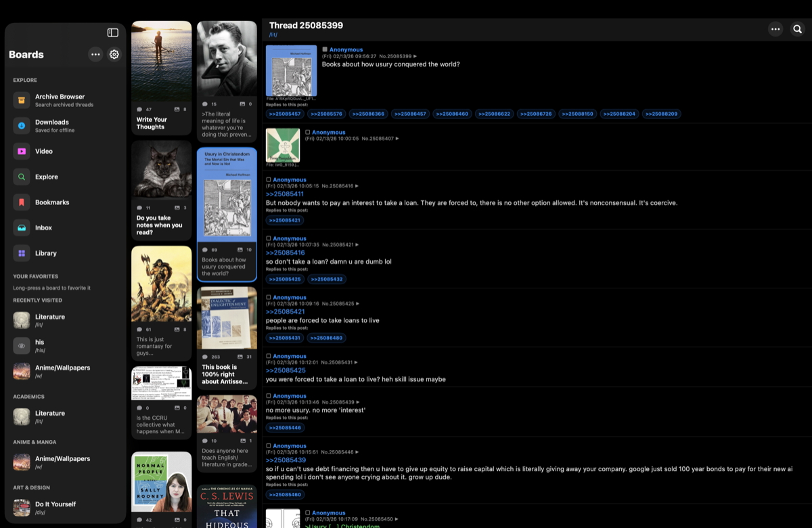
Task: Select the checkbox on post No.25085416
Action: pos(268,179)
